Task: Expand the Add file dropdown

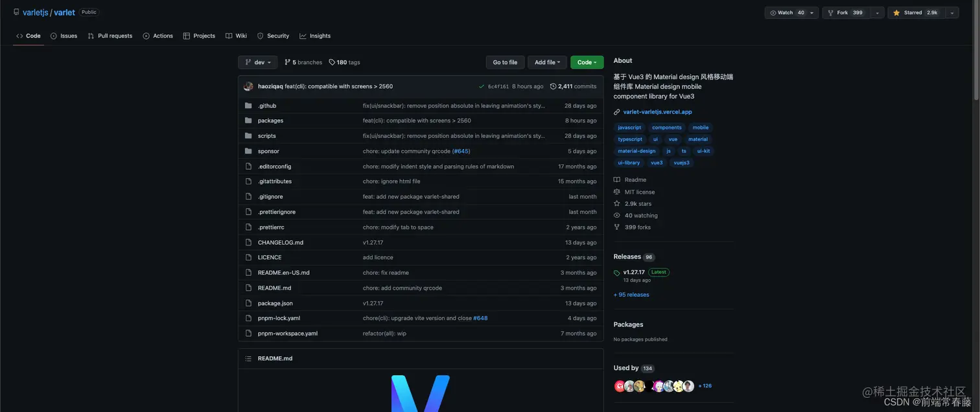Action: coord(547,62)
